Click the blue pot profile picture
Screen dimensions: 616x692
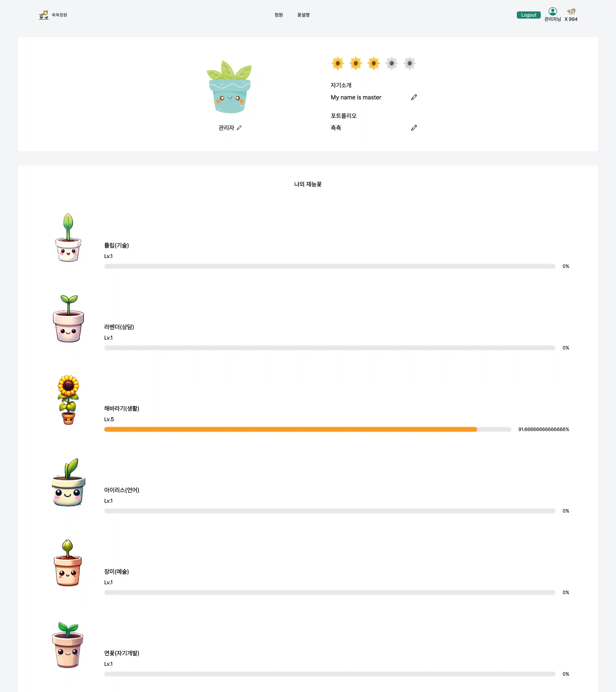230,87
